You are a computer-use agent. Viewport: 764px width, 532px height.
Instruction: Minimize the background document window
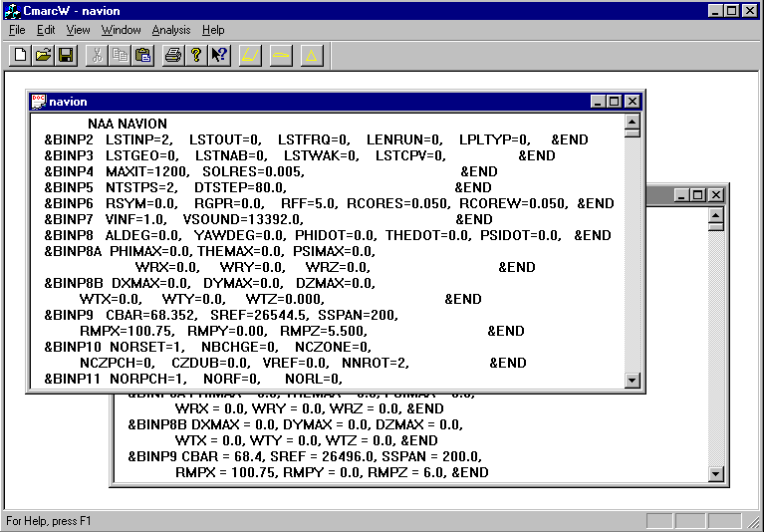pyautogui.click(x=681, y=195)
